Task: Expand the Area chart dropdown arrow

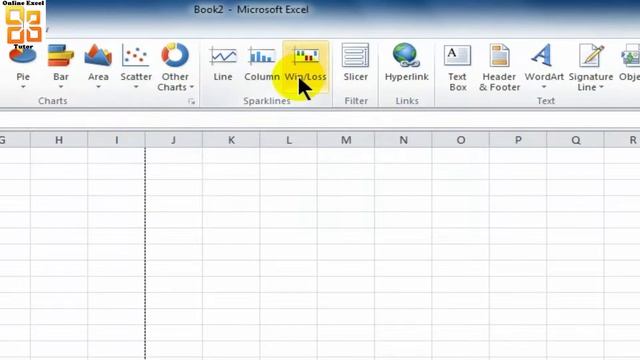Action: (98, 87)
